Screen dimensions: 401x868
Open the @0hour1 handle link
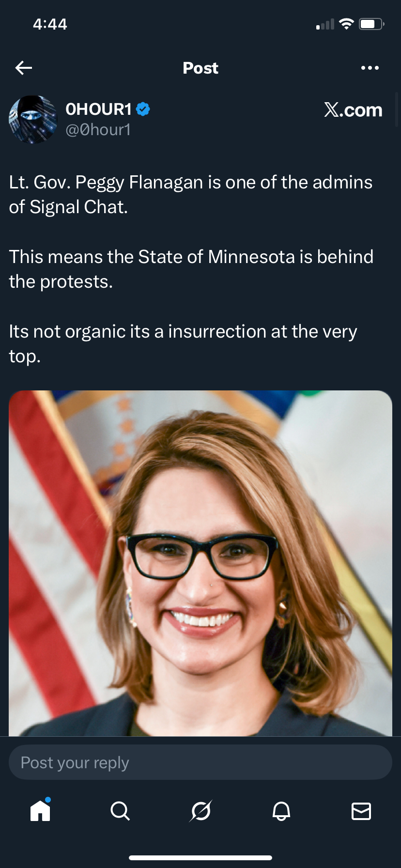click(x=98, y=130)
